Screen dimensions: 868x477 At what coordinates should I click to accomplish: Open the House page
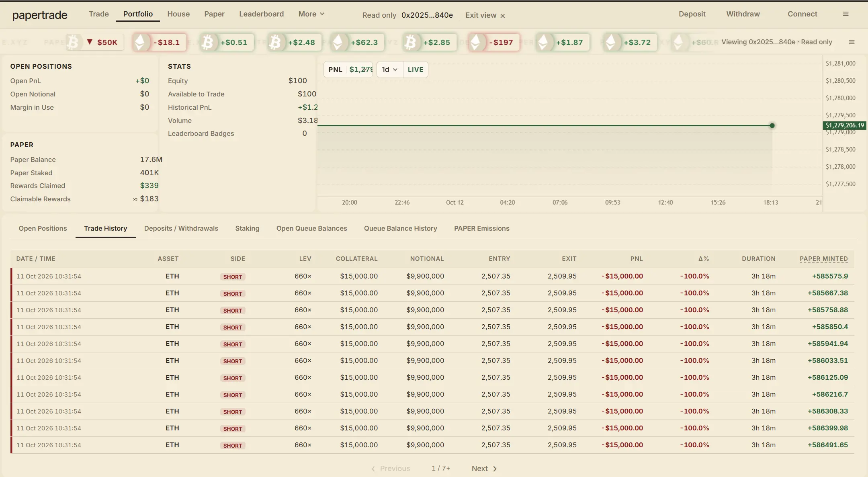(x=178, y=14)
